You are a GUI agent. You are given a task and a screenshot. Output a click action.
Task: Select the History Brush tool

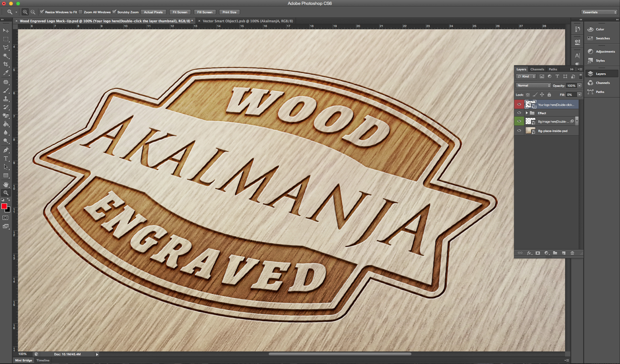tap(6, 107)
